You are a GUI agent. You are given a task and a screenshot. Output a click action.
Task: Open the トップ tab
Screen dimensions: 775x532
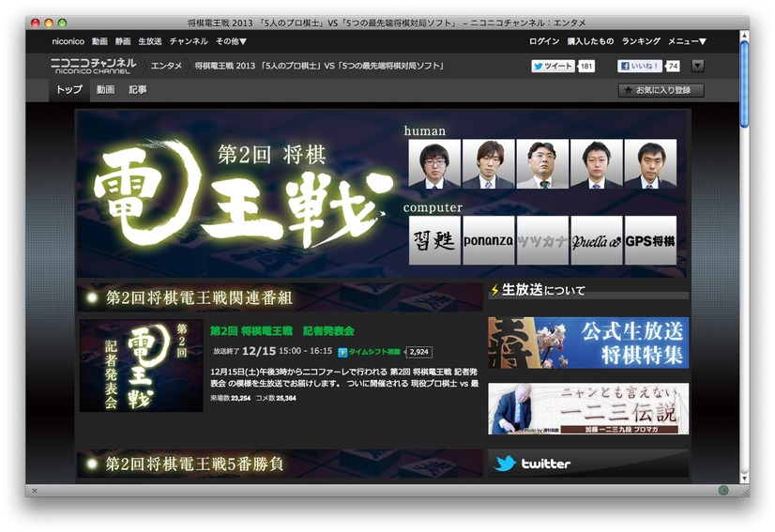click(x=69, y=90)
